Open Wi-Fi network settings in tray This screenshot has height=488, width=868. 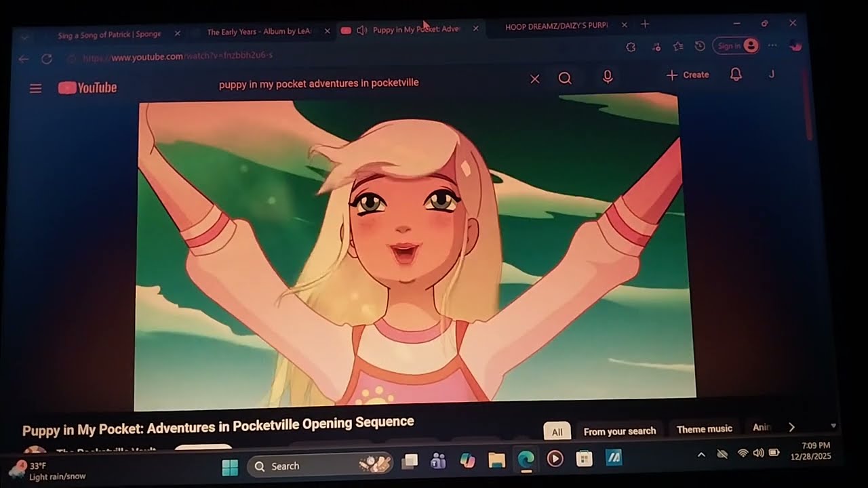[x=743, y=453]
